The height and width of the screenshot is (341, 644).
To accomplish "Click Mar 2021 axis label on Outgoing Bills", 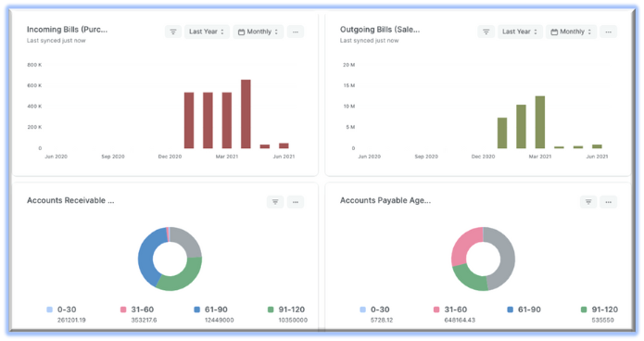I will 539,157.
